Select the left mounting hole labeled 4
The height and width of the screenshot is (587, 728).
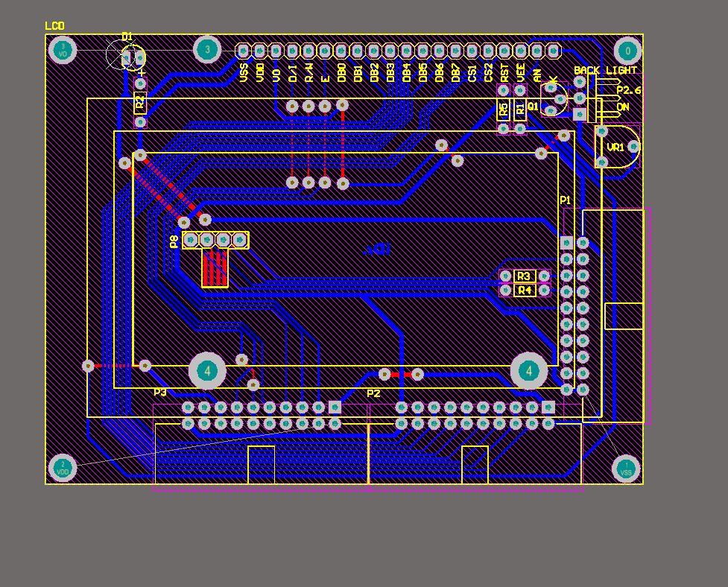pyautogui.click(x=207, y=370)
